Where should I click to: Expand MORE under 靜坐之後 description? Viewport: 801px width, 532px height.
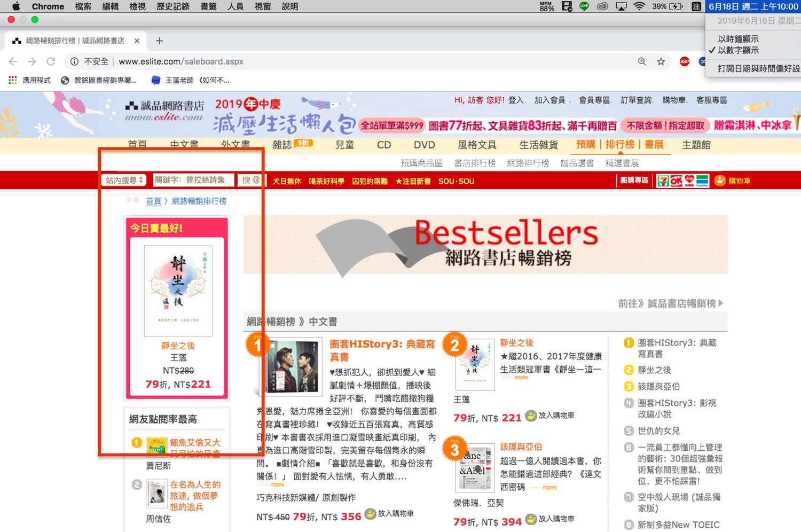pos(516,378)
